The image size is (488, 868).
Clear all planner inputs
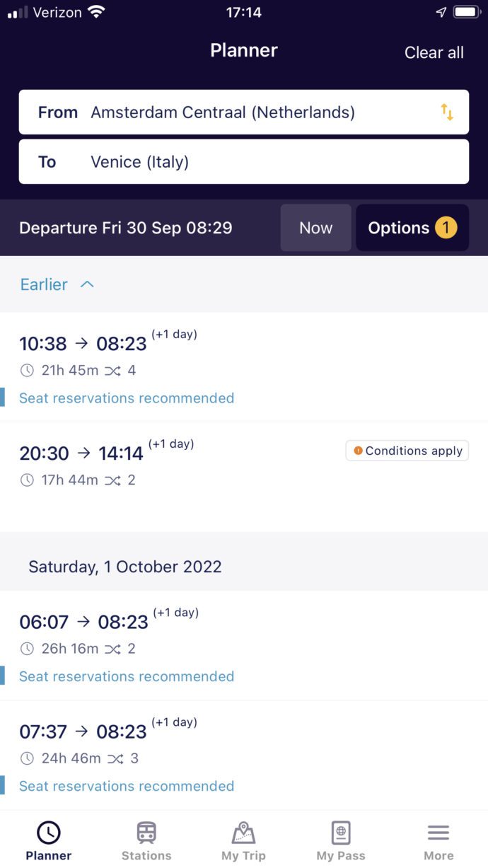coord(434,52)
